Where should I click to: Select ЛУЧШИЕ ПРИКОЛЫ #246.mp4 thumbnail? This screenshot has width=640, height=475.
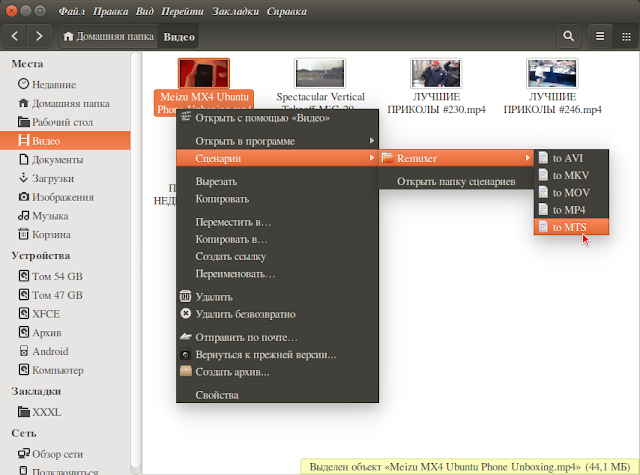click(552, 73)
